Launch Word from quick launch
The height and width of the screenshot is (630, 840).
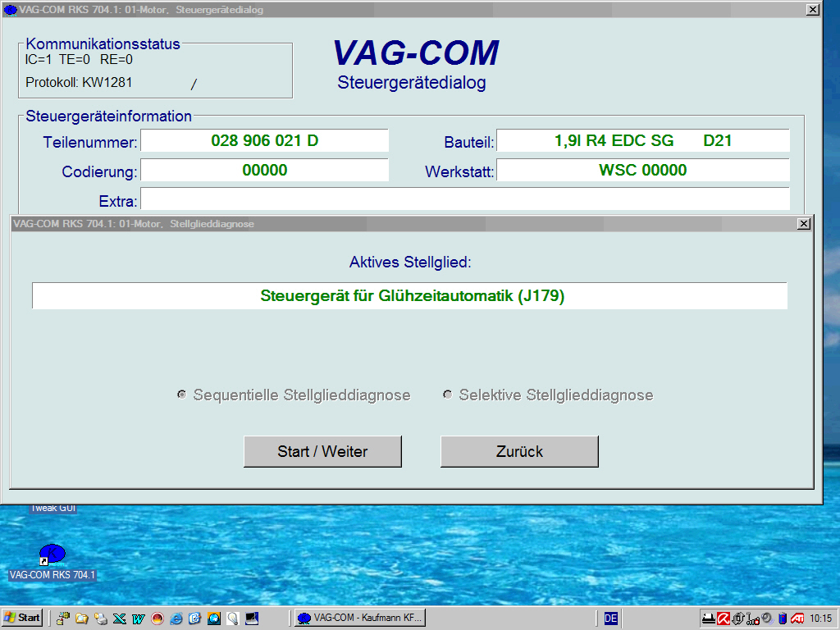coord(138,619)
